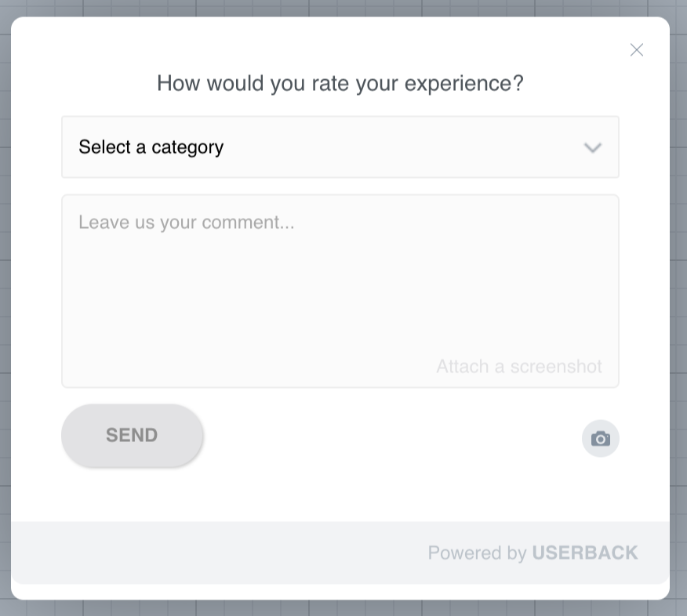Select the 'How would you rate your experience?' heading
Screen dimensions: 687x616
click(x=340, y=83)
